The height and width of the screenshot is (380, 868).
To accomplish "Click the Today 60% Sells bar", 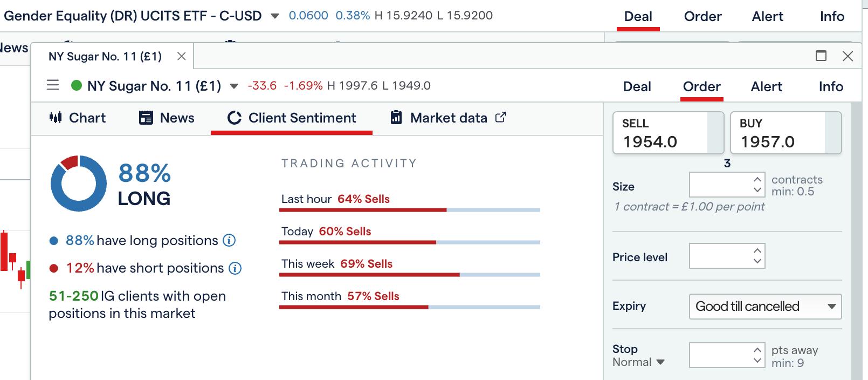I will click(410, 242).
